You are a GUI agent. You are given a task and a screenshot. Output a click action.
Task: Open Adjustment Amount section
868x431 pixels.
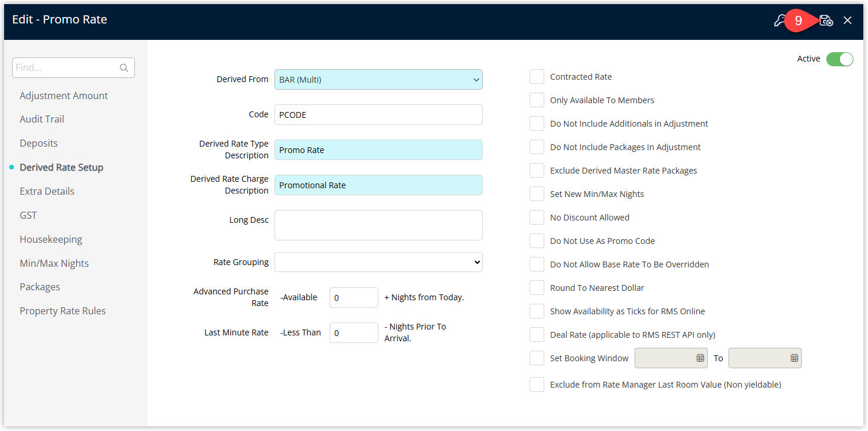tap(64, 96)
